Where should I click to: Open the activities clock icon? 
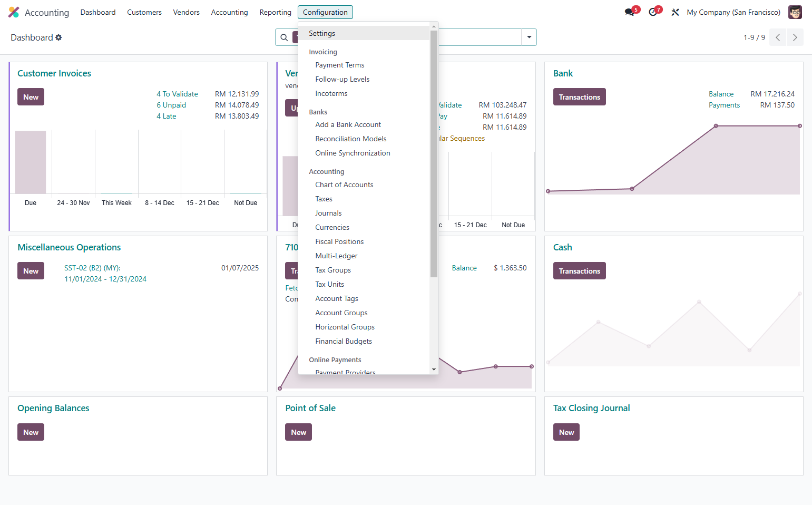[653, 12]
